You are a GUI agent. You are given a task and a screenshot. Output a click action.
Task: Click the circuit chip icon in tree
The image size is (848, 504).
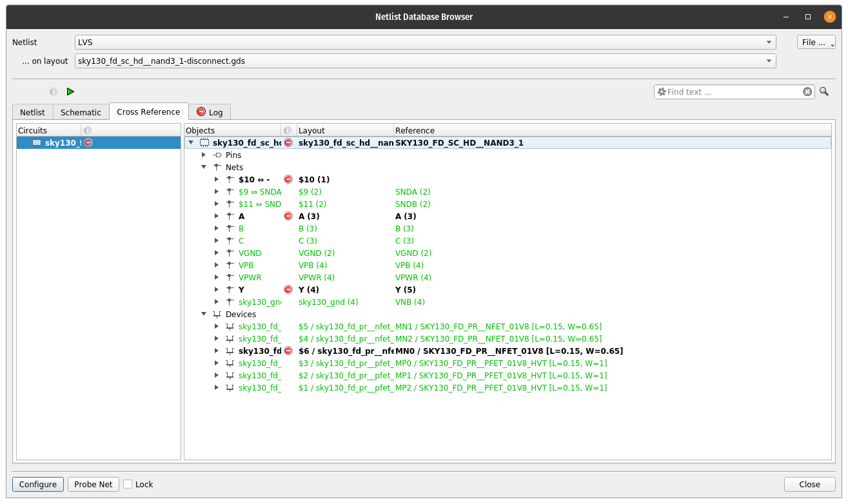pos(204,142)
